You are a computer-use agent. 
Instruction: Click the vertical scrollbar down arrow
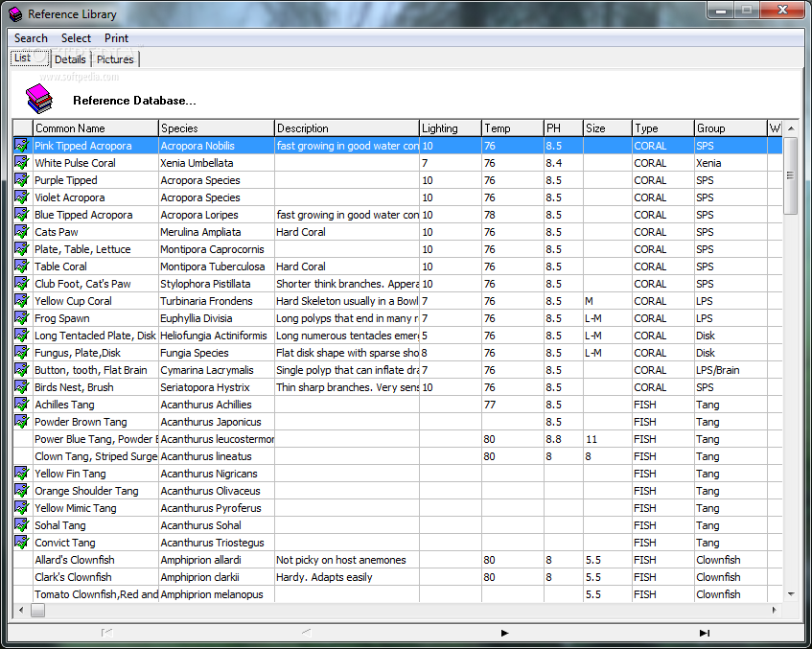coord(791,594)
